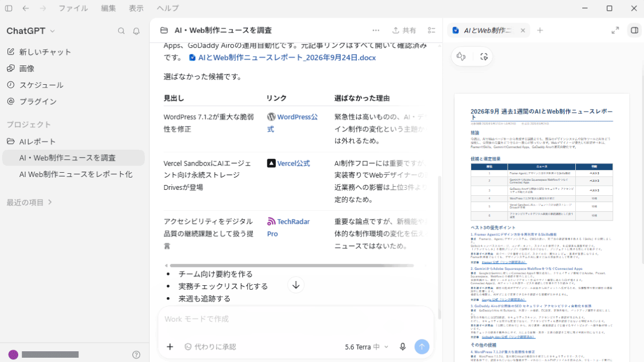The height and width of the screenshot is (362, 644).
Task: Open the ファイル menu
Action: point(73,8)
